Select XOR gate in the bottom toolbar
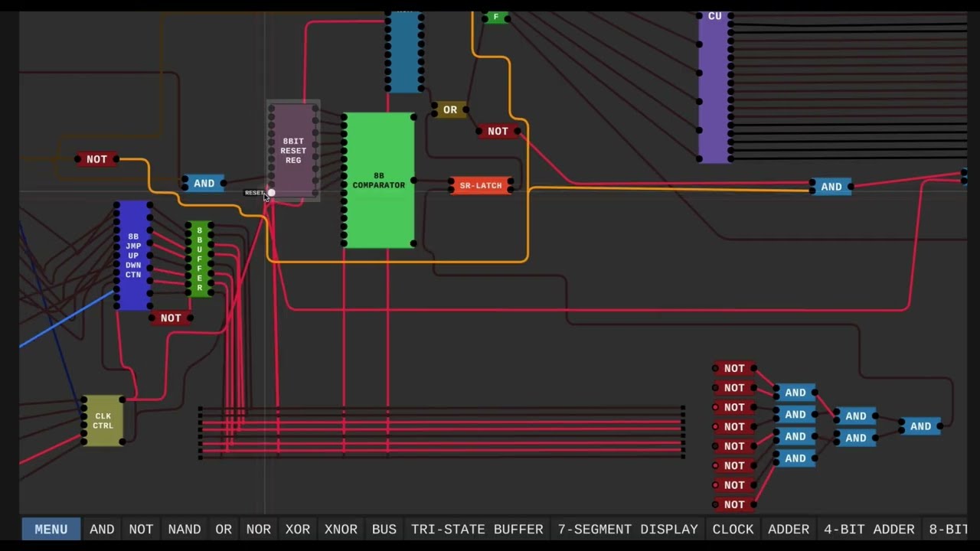 (298, 529)
